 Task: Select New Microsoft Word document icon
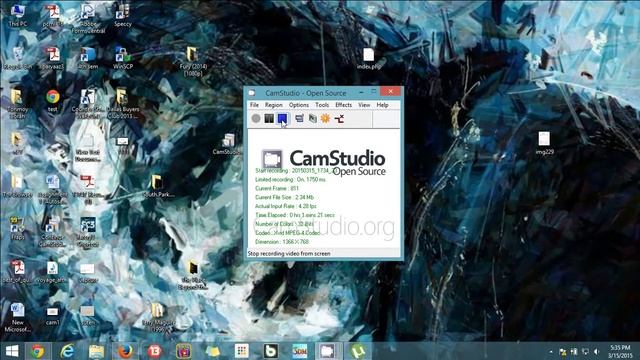[x=18, y=317]
